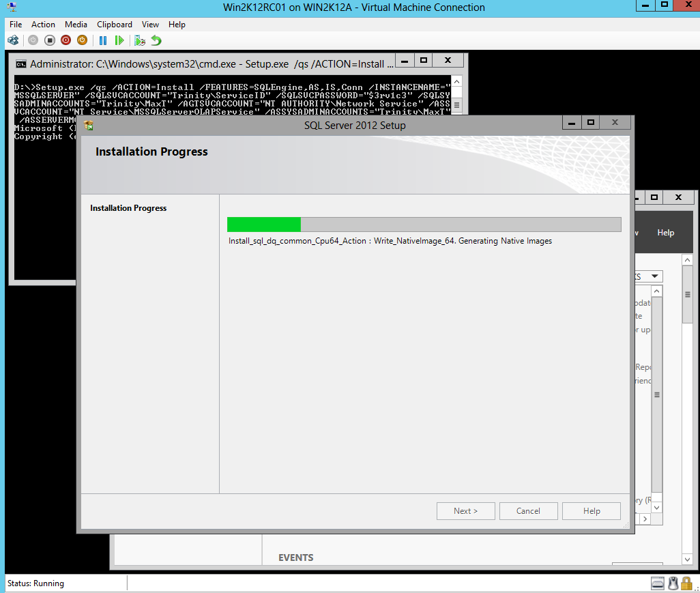
Task: Click the orange Save state icon
Action: tap(82, 41)
